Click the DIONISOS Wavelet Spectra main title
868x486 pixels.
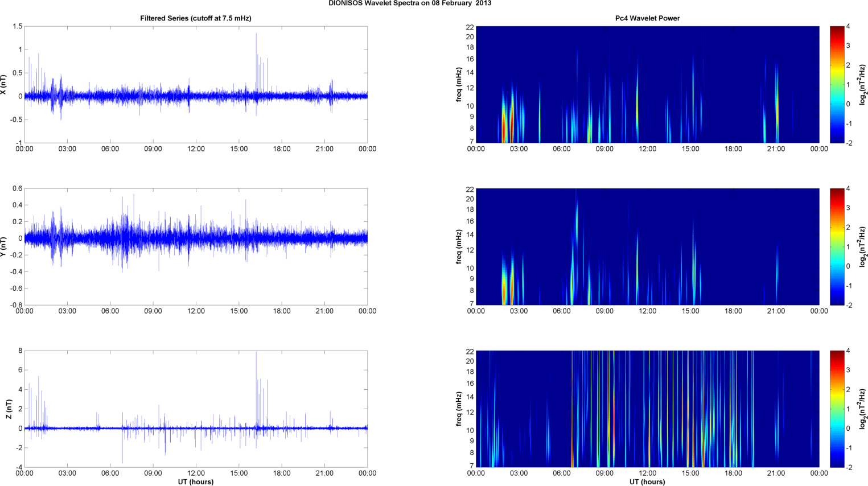pyautogui.click(x=410, y=3)
